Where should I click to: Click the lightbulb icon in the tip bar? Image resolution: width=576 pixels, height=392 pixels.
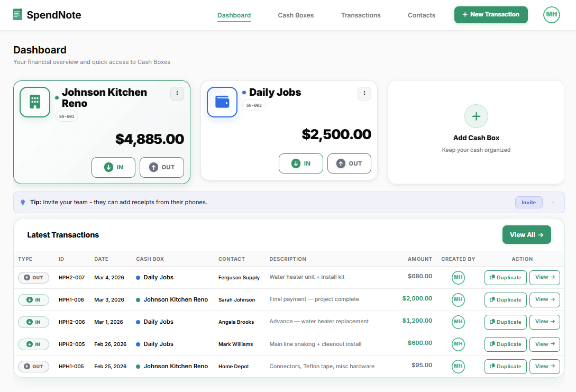point(22,202)
